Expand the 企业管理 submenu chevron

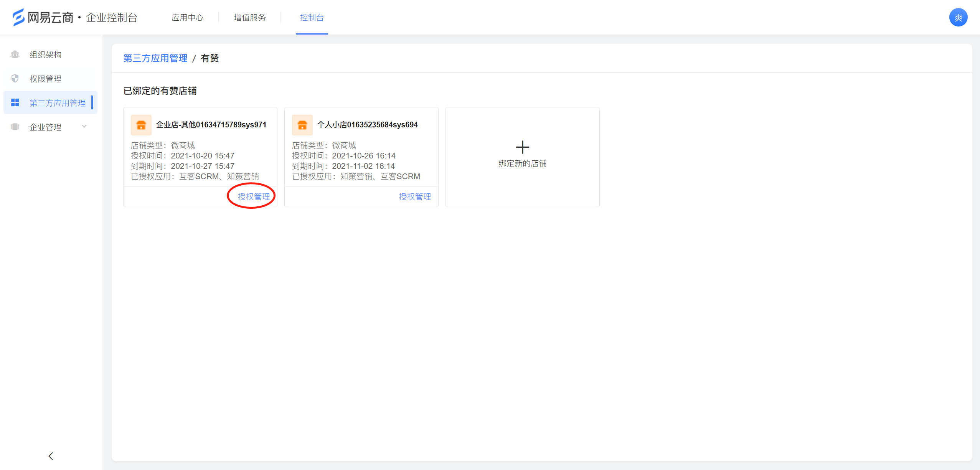click(84, 127)
